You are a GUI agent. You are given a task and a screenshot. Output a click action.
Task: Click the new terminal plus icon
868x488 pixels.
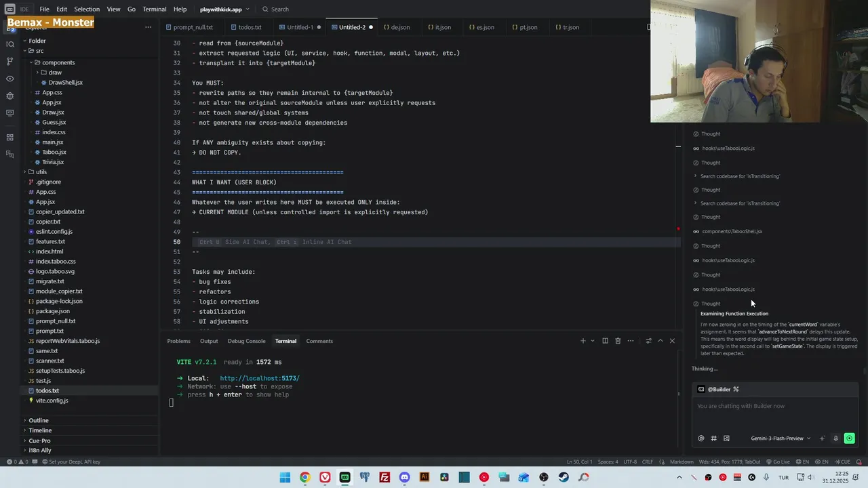[x=583, y=341]
